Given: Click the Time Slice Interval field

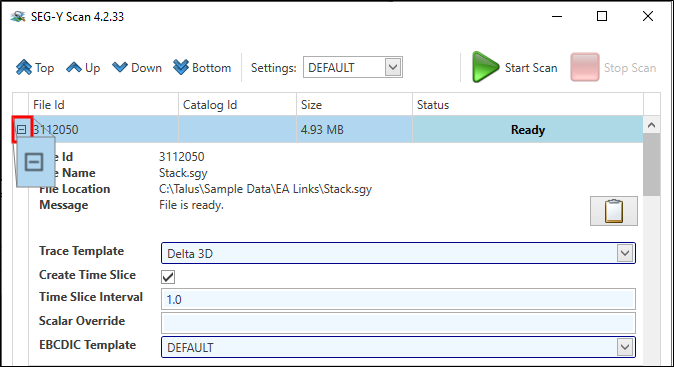Looking at the screenshot, I should click(398, 299).
